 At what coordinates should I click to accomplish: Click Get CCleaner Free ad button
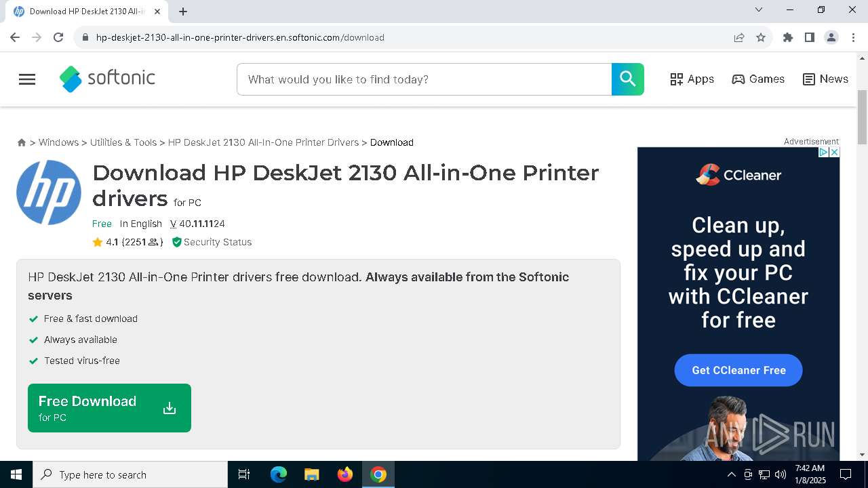coord(738,370)
